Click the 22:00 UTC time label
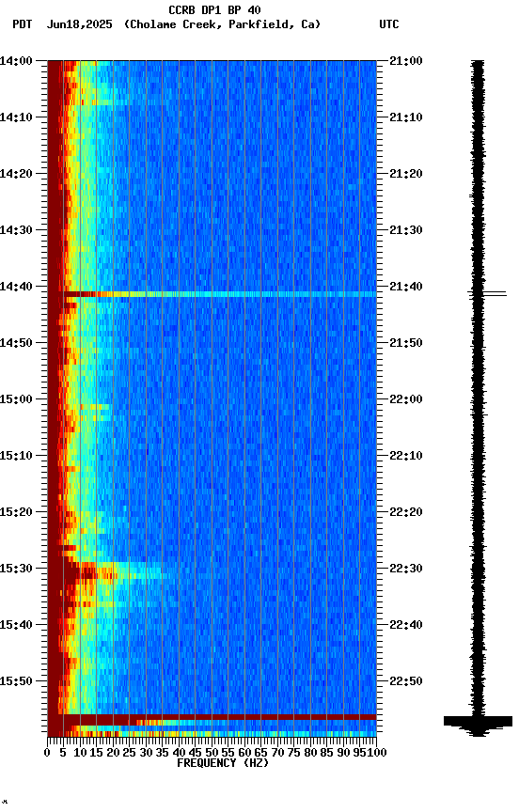Viewport: 519px width, 812px height. [406, 399]
